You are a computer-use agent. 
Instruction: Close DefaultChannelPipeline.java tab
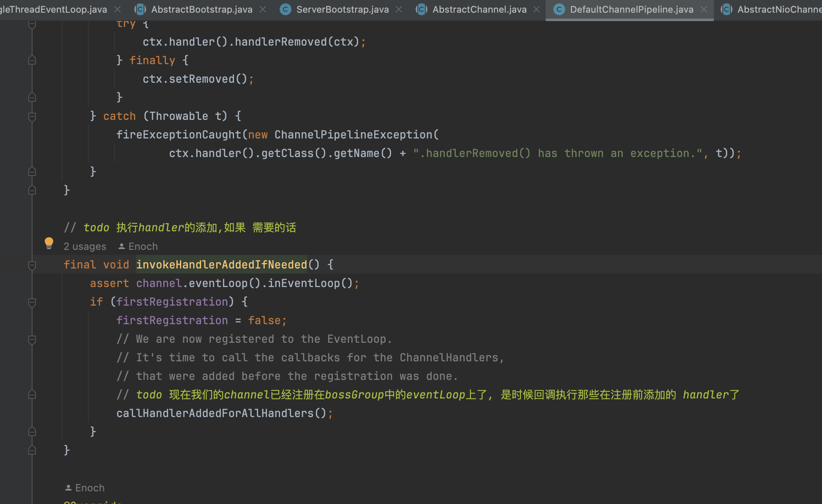[704, 9]
